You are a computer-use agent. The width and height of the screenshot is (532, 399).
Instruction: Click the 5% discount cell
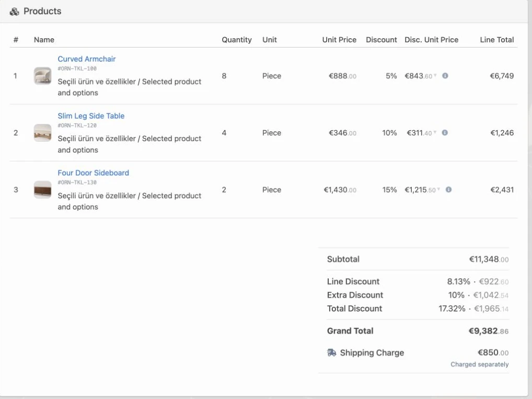391,76
